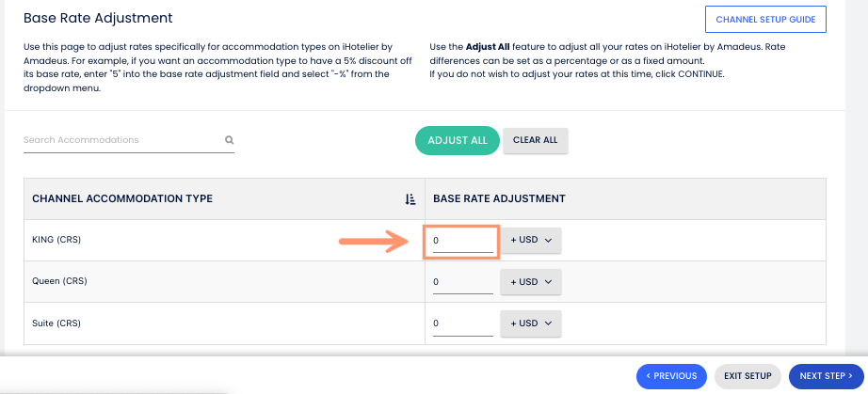The height and width of the screenshot is (394, 868).
Task: Click the Exit Setup button
Action: [747, 376]
